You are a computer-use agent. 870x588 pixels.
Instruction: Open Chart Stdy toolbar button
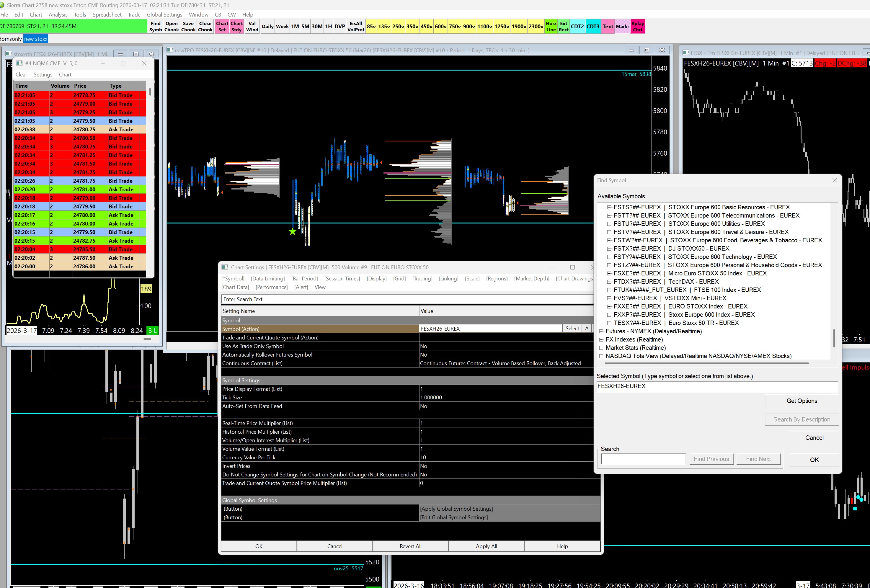236,26
